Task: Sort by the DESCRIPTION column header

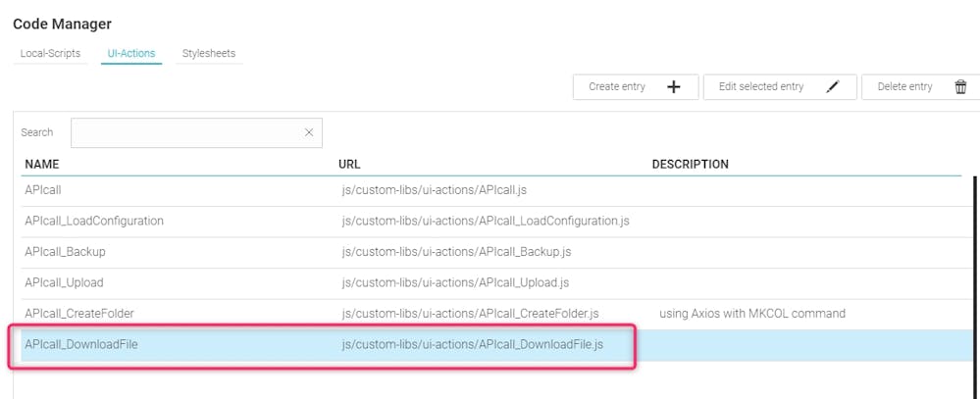Action: (690, 164)
